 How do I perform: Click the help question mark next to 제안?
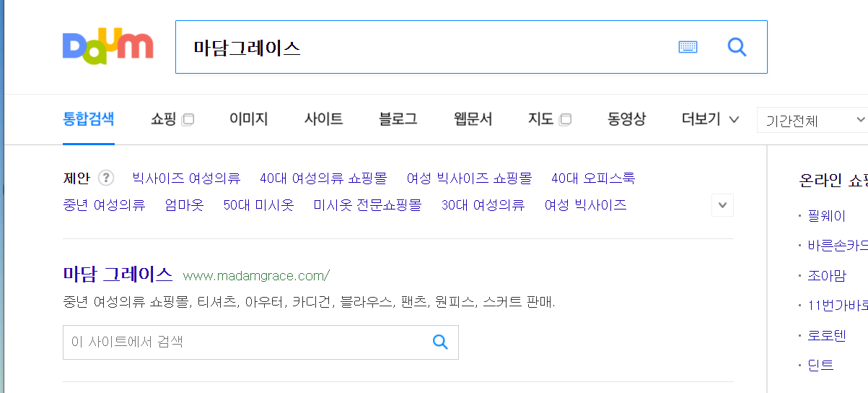106,178
